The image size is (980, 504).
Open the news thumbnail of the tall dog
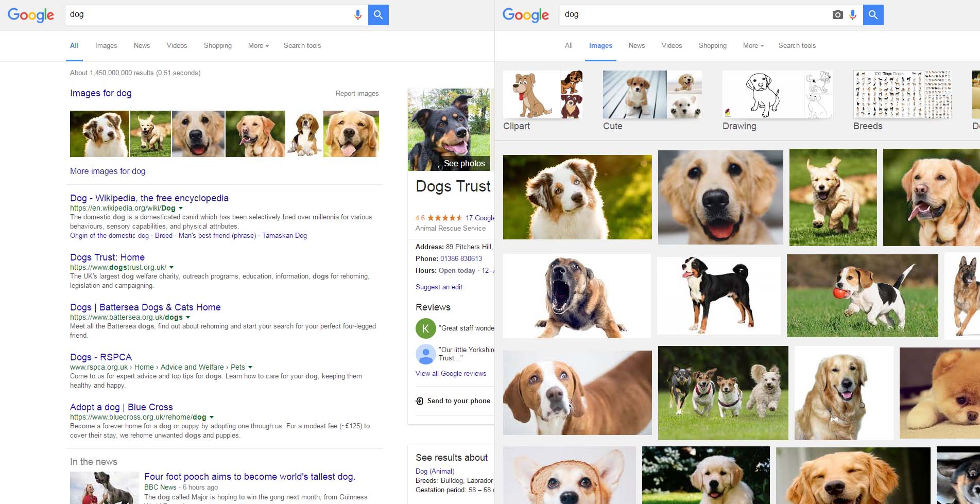pos(105,488)
